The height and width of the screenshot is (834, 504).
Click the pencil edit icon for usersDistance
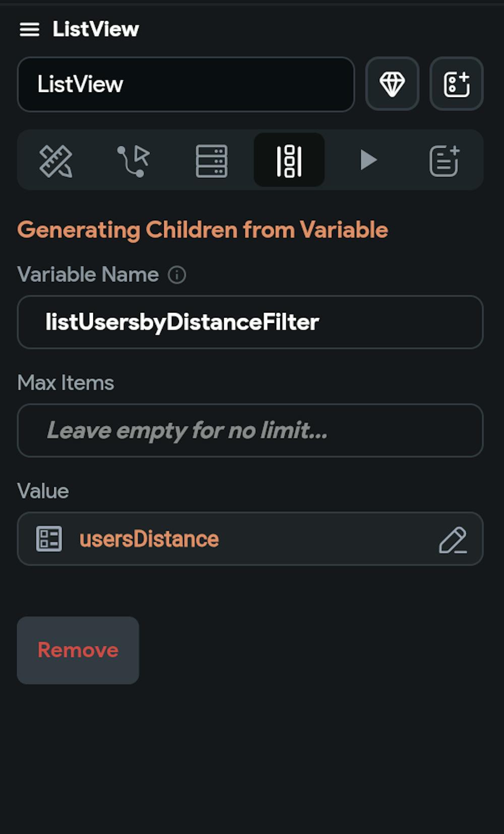click(453, 540)
